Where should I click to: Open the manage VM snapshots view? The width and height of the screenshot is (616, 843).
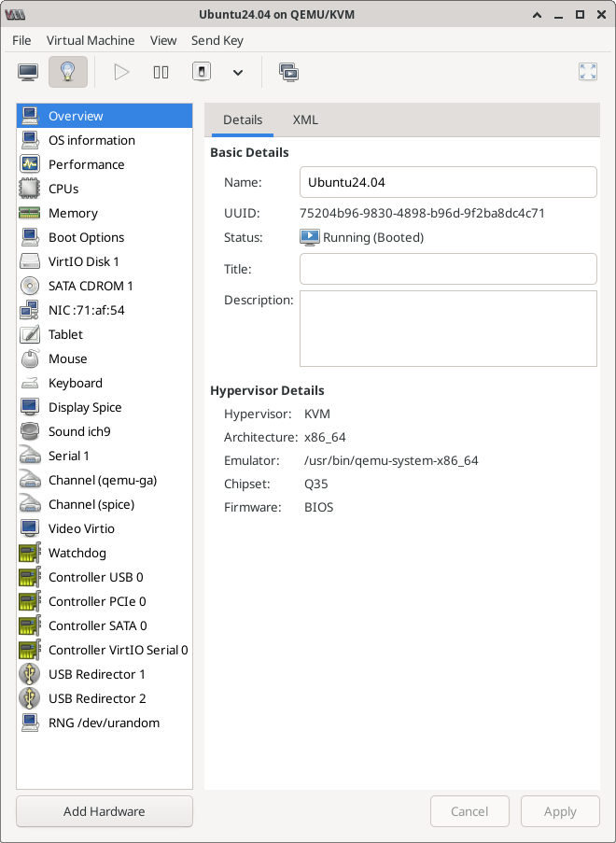coord(288,72)
